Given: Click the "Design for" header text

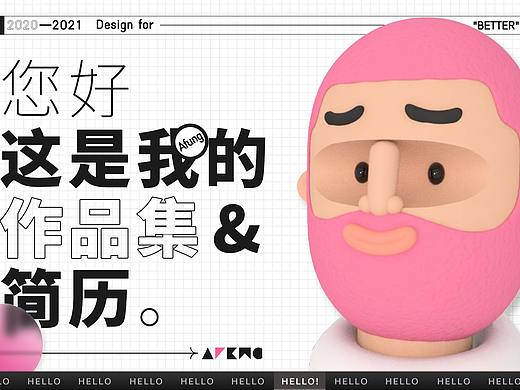Looking at the screenshot, I should pyautogui.click(x=125, y=25).
